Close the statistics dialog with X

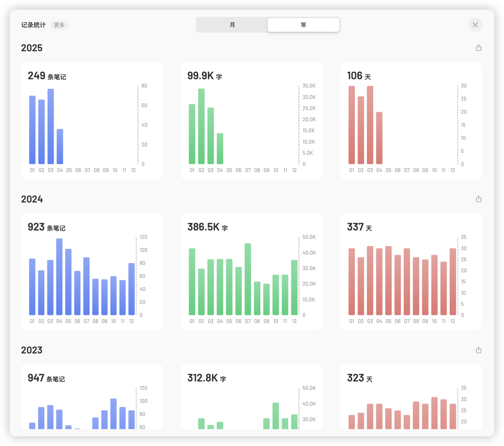coord(475,25)
